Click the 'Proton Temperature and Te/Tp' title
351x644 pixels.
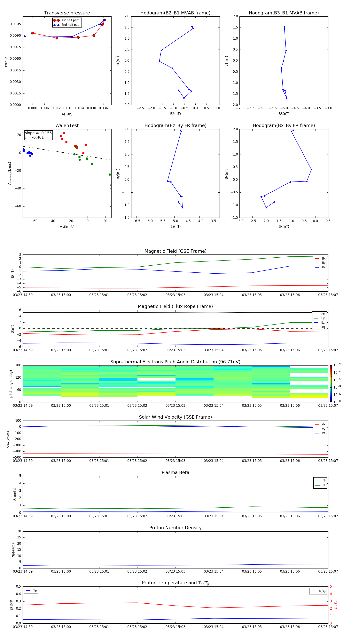coord(175,583)
